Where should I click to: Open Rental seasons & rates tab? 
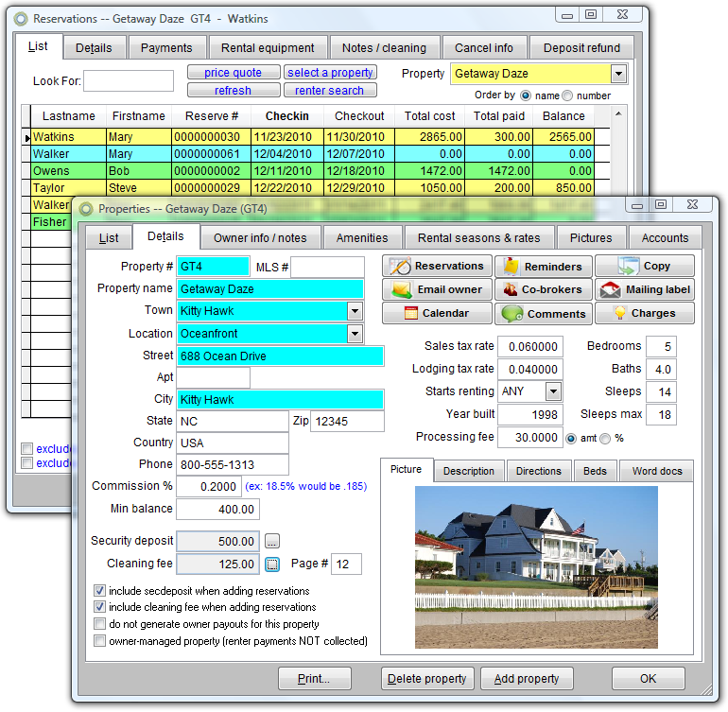click(x=478, y=237)
